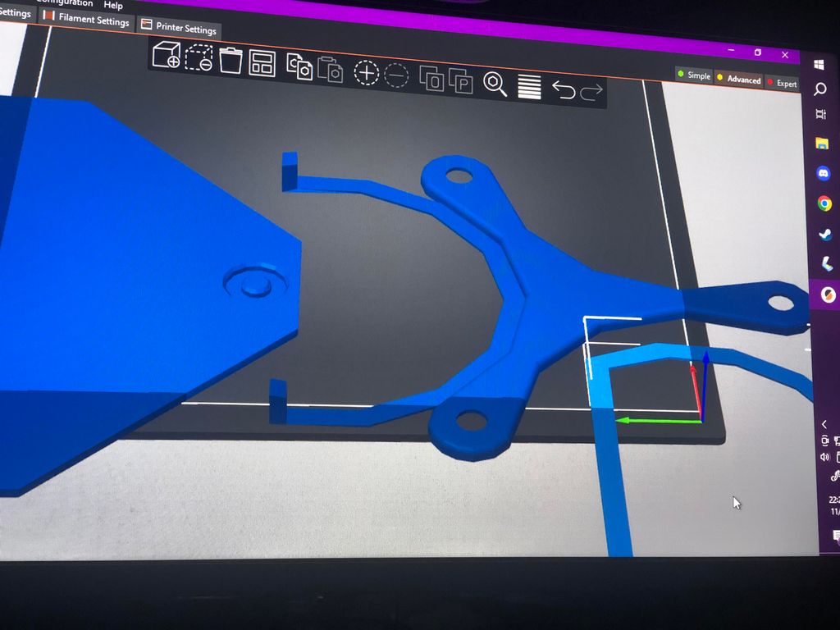Switch to Expert mode
The height and width of the screenshot is (630, 840).
point(781,84)
